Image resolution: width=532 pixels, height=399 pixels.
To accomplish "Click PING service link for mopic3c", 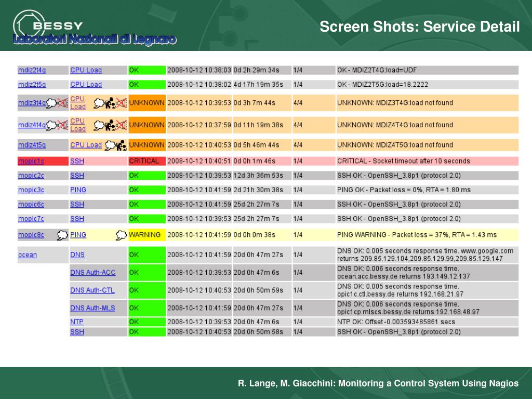I will coord(78,190).
